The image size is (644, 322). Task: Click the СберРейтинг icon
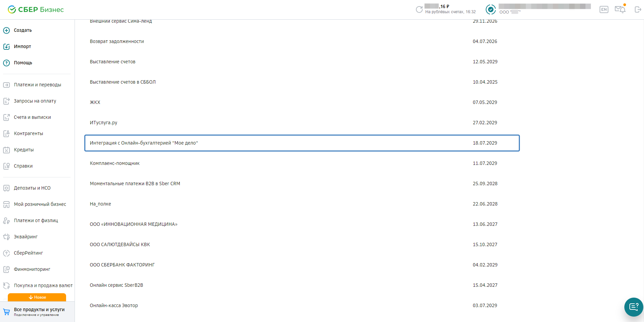6,253
